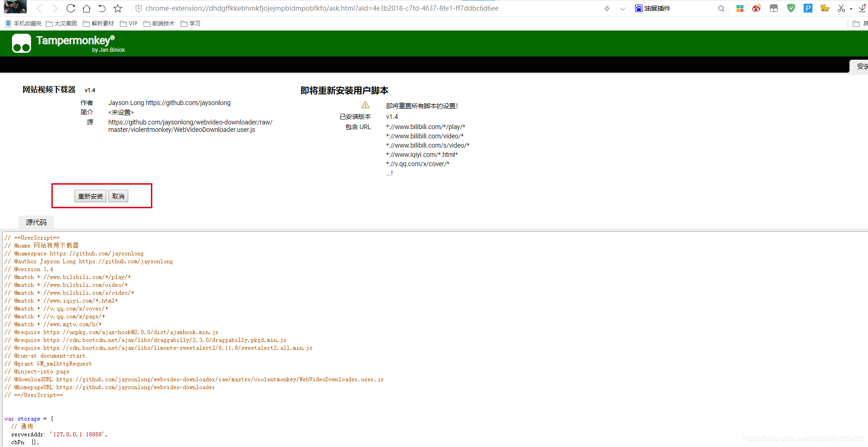Click the *://www.iqiyi.com/*.html* include URL
The image size is (868, 447).
tap(422, 155)
